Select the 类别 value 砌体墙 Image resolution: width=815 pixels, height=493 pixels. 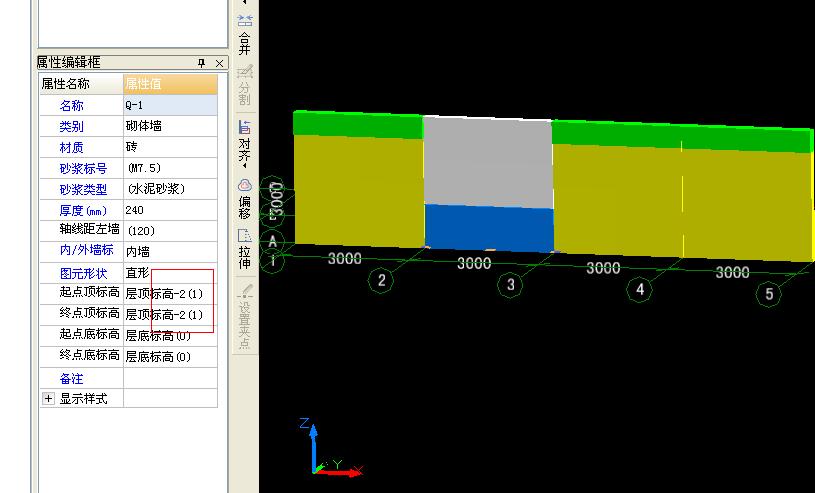coord(170,126)
